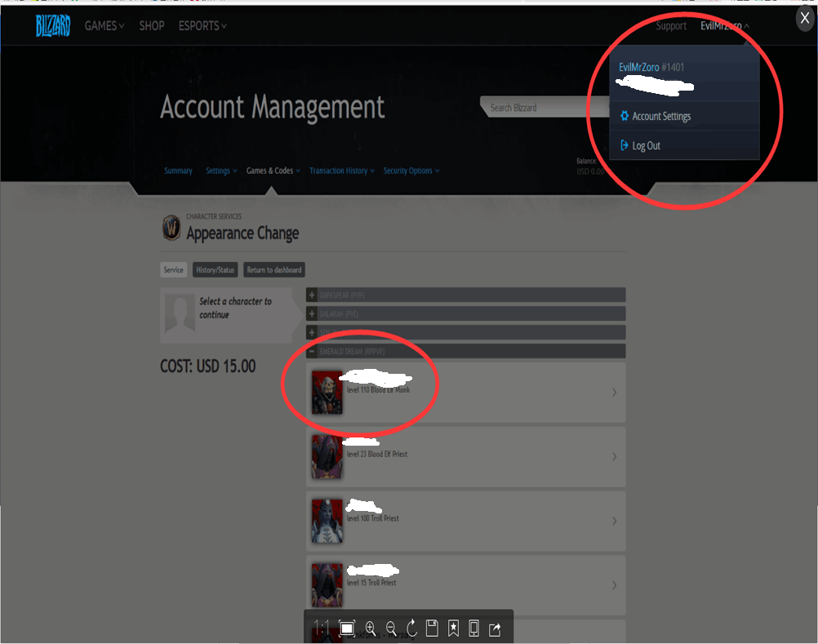Click the COST: USD 15.00 text
Screen dimensions: 818x644
[x=207, y=366]
